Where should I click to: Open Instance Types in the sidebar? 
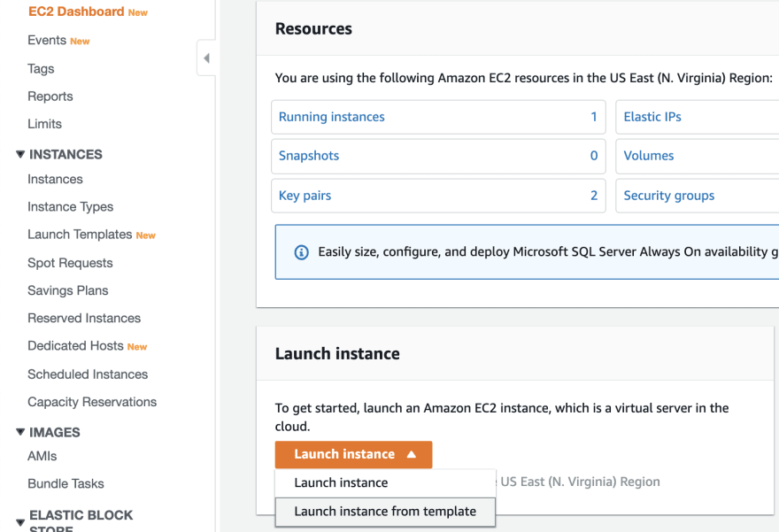pyautogui.click(x=71, y=206)
